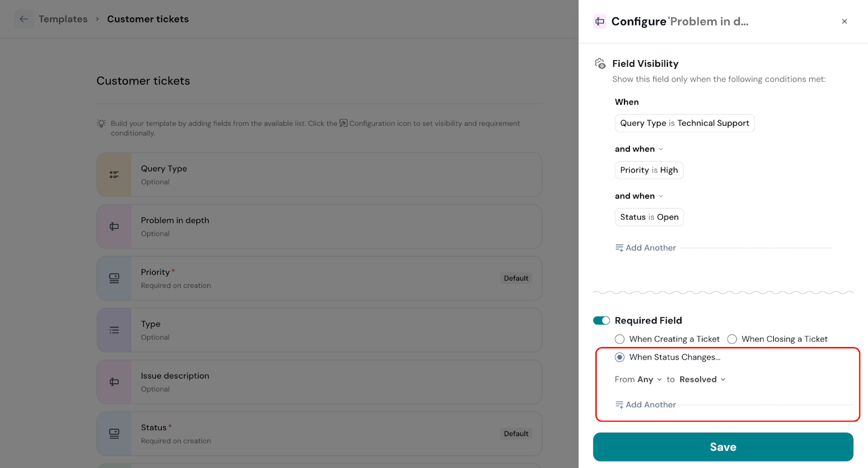Viewport: 868px width, 468px height.
Task: Click the Type field list icon
Action: [114, 330]
